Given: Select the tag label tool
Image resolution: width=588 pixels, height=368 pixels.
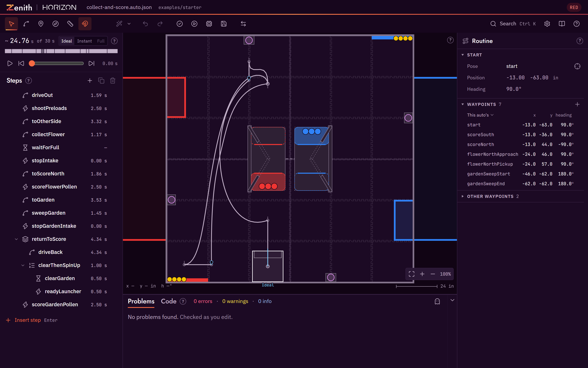Looking at the screenshot, I should 70,24.
